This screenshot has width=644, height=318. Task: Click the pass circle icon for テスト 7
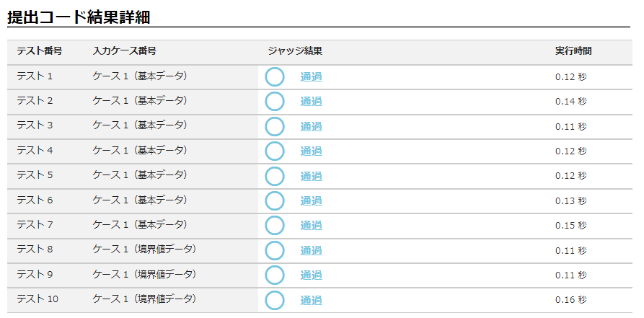(x=275, y=226)
